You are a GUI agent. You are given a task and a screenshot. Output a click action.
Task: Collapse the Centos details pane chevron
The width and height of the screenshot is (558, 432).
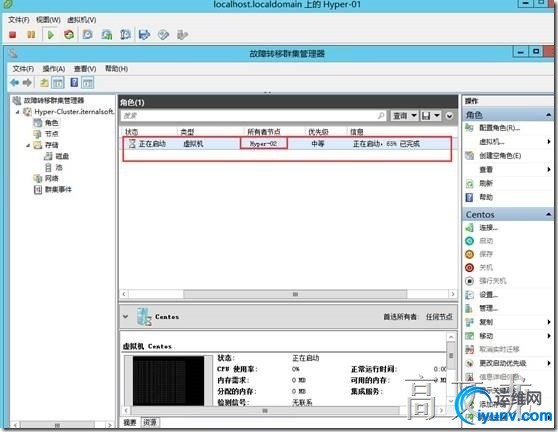pos(126,316)
